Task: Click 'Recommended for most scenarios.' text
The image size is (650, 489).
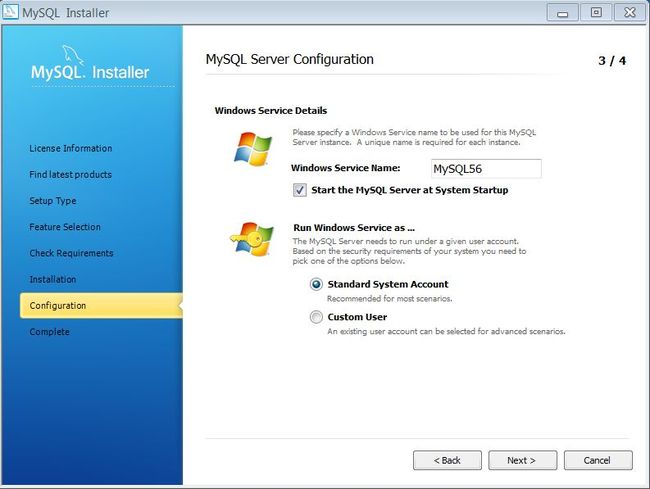Action: click(389, 298)
